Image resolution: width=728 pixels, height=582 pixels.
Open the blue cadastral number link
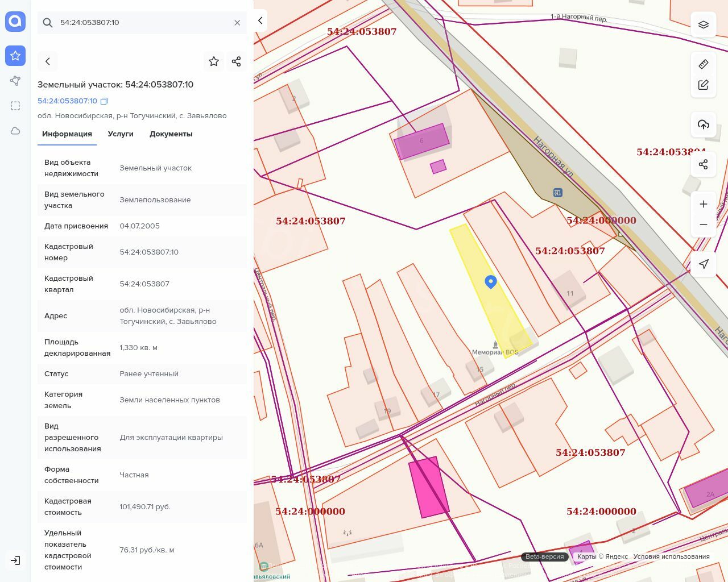click(67, 101)
